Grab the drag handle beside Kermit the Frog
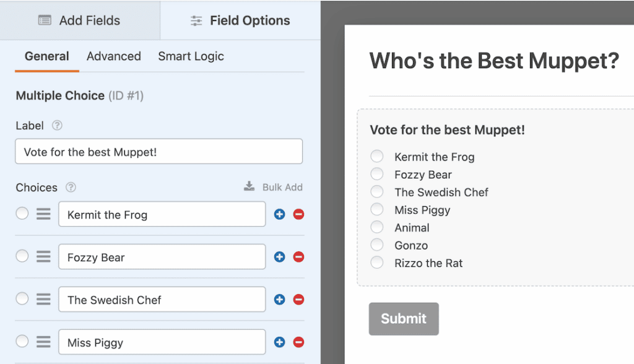This screenshot has height=364, width=634. 43,214
